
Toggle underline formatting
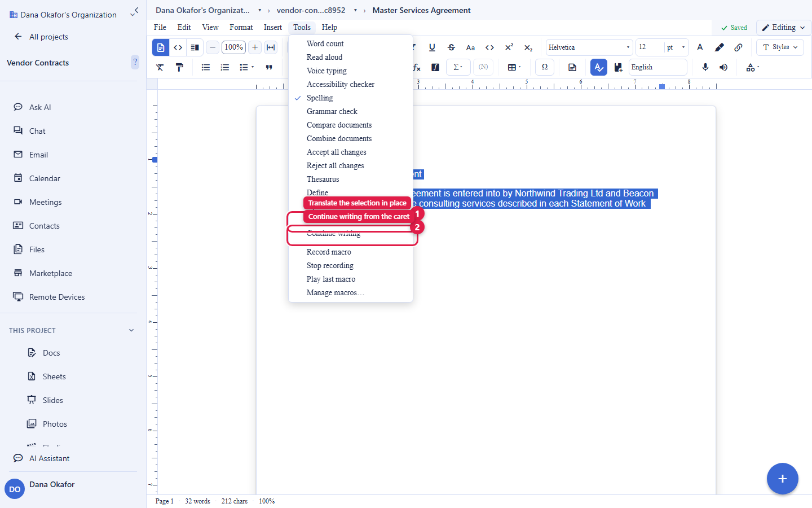432,47
